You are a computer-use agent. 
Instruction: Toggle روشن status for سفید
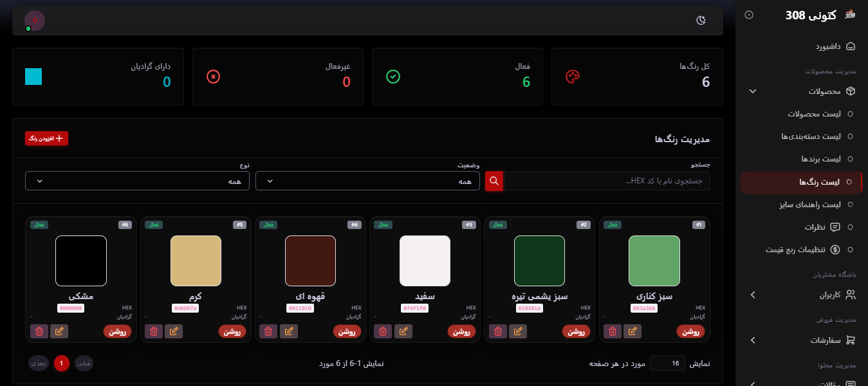[x=462, y=331]
